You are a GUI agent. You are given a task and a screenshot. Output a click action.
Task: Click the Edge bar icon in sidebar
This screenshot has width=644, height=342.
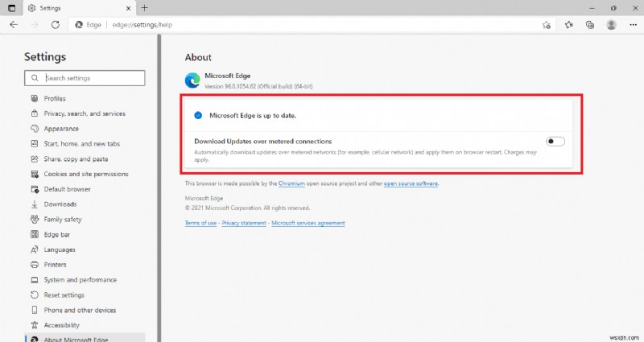click(x=35, y=234)
